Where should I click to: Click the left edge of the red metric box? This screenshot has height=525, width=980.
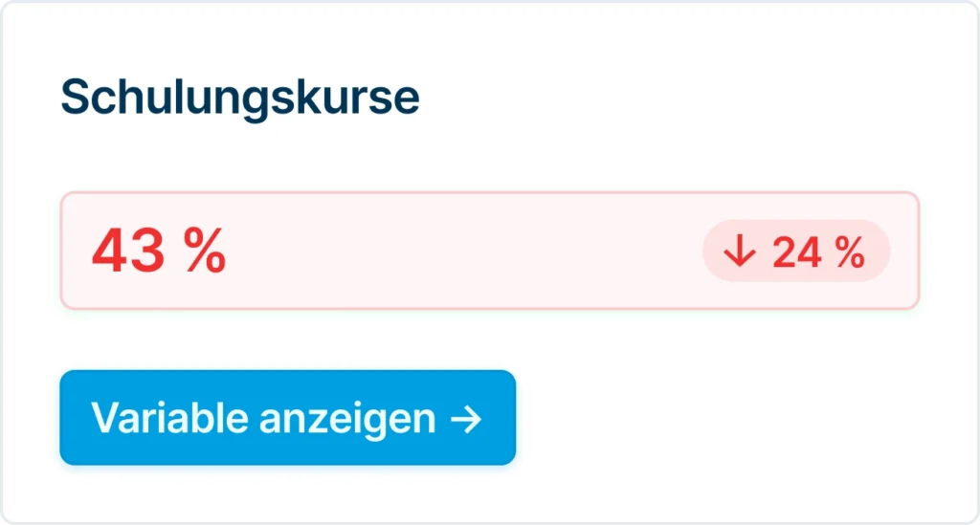(x=64, y=252)
